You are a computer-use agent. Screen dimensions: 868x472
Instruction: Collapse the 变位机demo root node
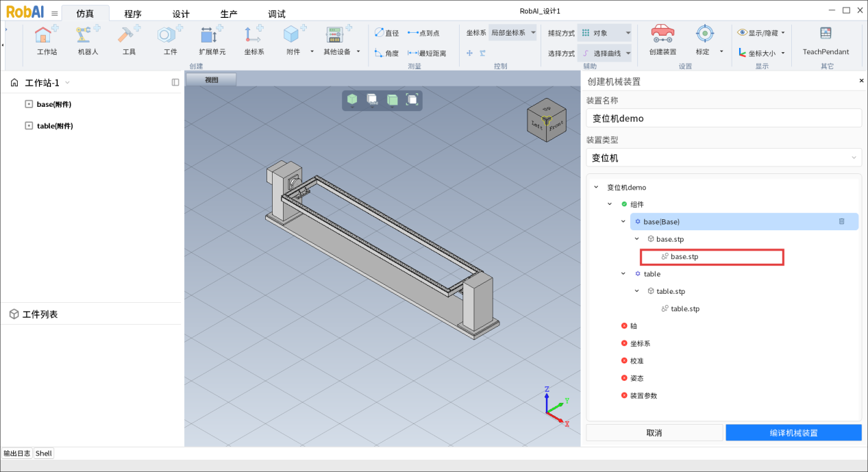(595, 187)
